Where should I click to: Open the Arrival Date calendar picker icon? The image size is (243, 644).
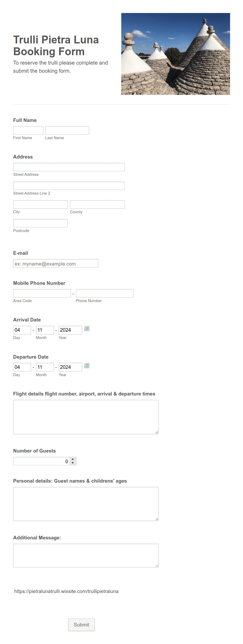(87, 329)
